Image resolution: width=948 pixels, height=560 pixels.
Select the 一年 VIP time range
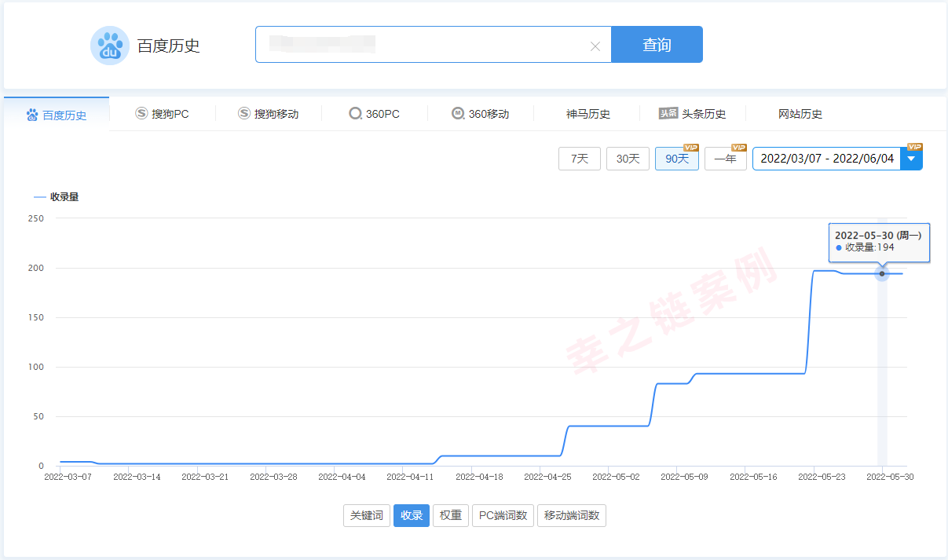click(x=725, y=159)
